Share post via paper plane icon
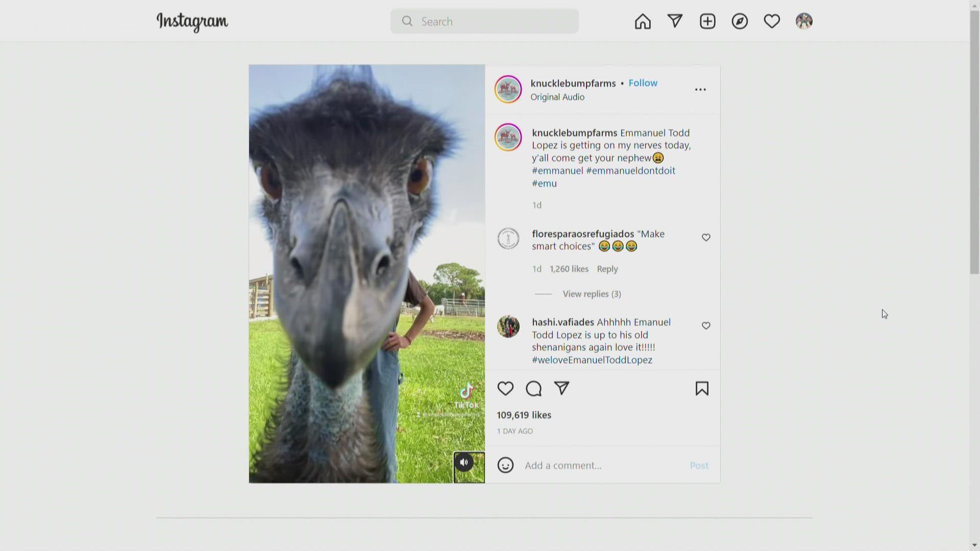The height and width of the screenshot is (551, 980). (561, 388)
